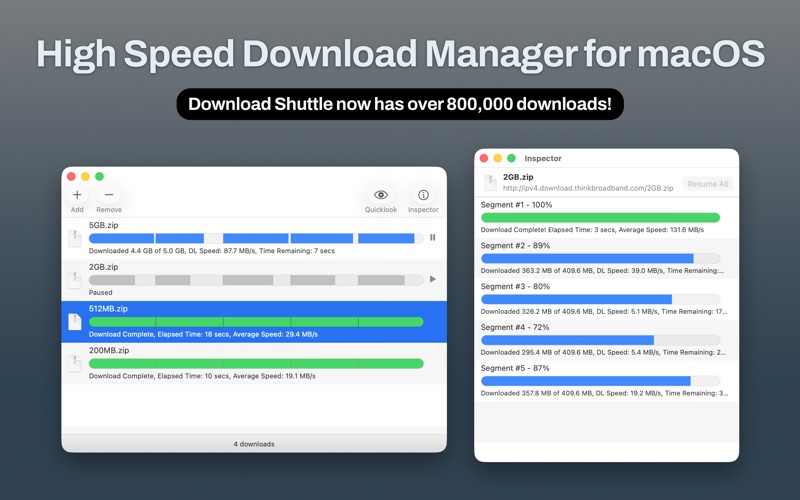Click the 2GB.zip file icon in Inspector
The height and width of the screenshot is (500, 800).
[490, 183]
